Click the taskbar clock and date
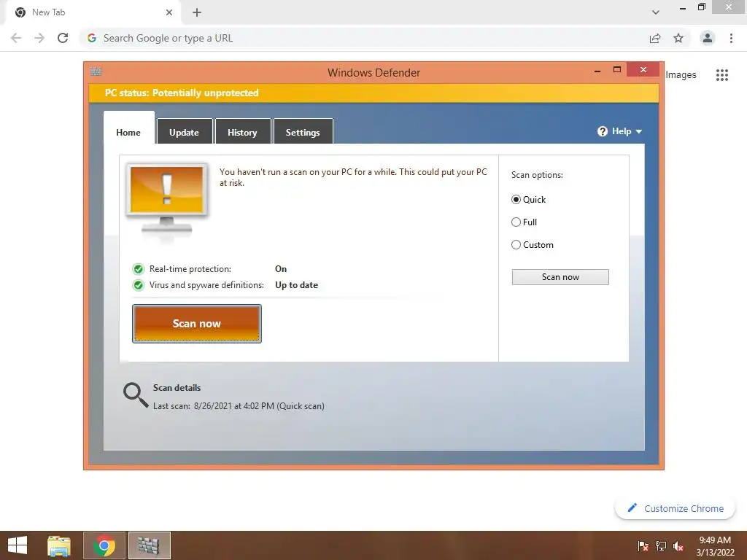This screenshot has width=747, height=560. [715, 546]
